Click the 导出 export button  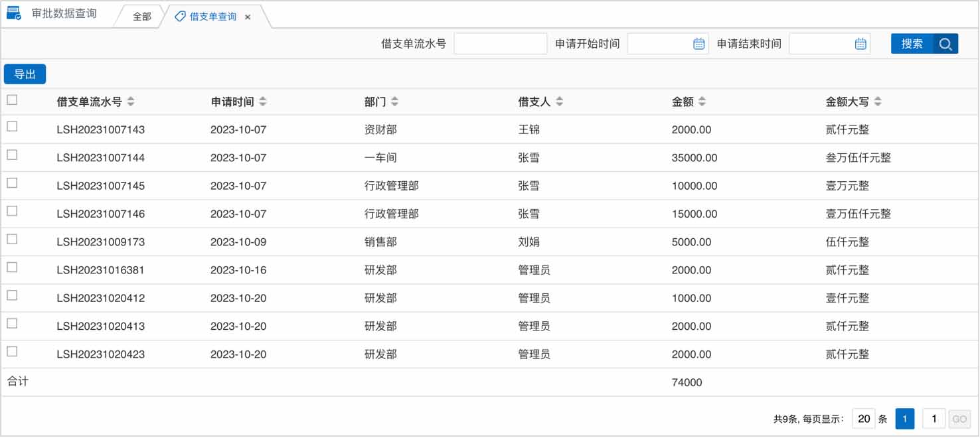coord(25,74)
